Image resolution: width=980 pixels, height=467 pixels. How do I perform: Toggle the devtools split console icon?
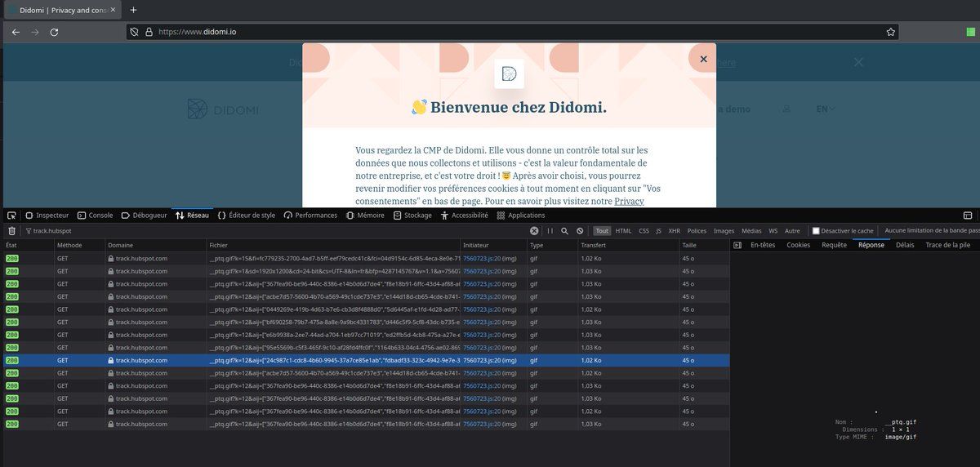point(968,216)
